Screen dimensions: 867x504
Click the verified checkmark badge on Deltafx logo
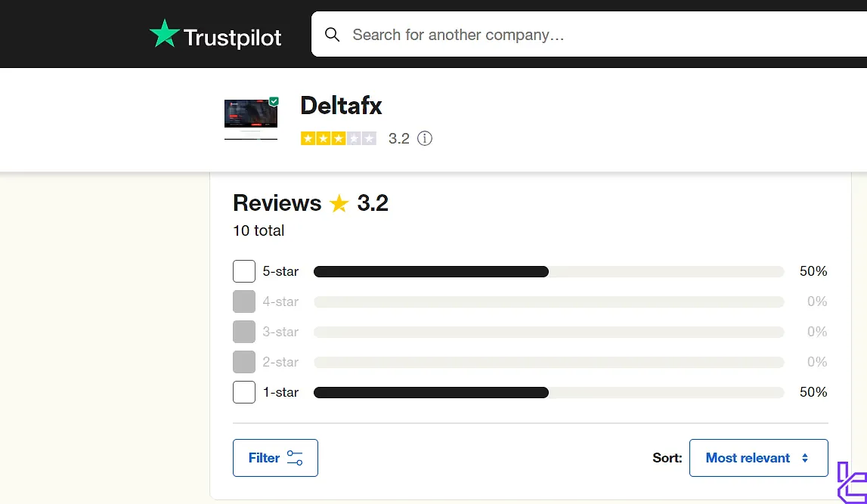(274, 101)
